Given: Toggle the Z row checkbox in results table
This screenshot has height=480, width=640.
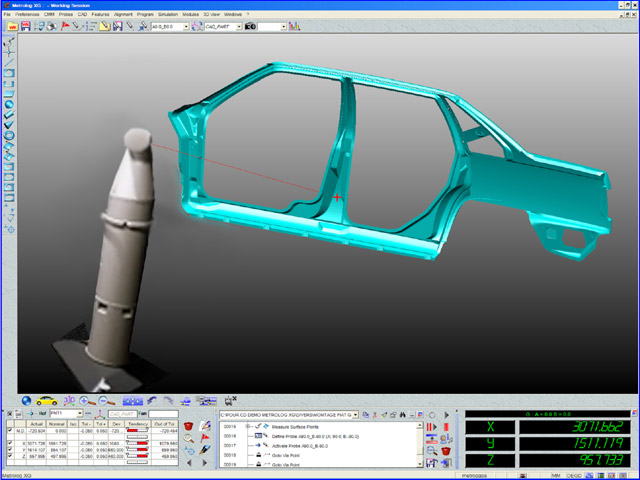Looking at the screenshot, I should tap(10, 457).
